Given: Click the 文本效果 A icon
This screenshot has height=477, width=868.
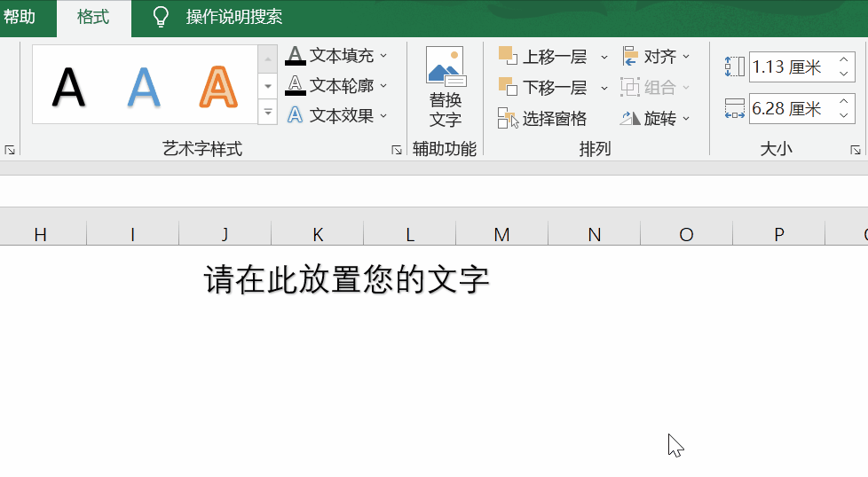Looking at the screenshot, I should (x=295, y=115).
